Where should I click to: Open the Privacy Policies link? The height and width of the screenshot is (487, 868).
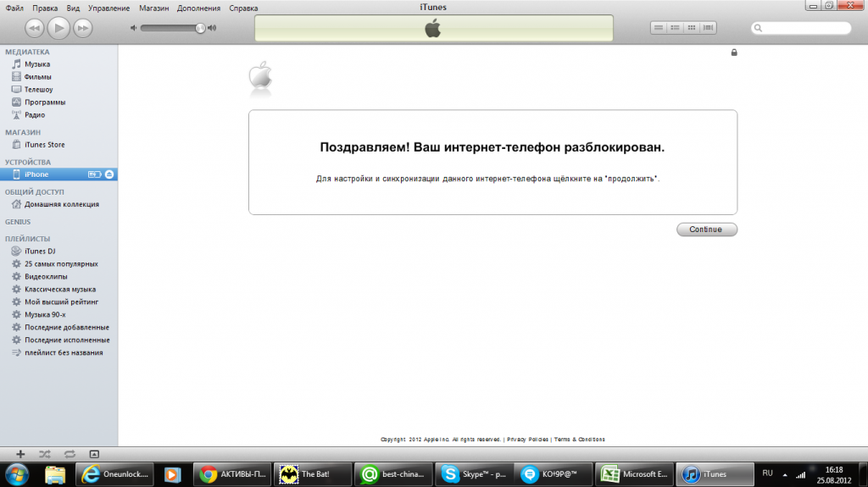click(527, 440)
